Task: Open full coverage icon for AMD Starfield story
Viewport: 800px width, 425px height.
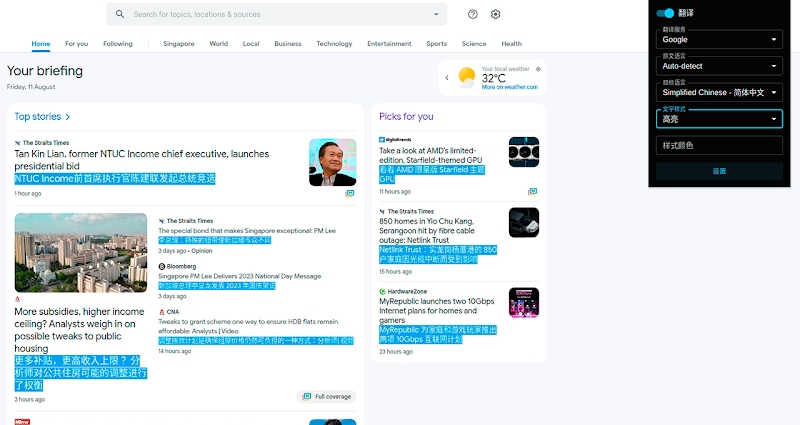Action: tap(532, 192)
